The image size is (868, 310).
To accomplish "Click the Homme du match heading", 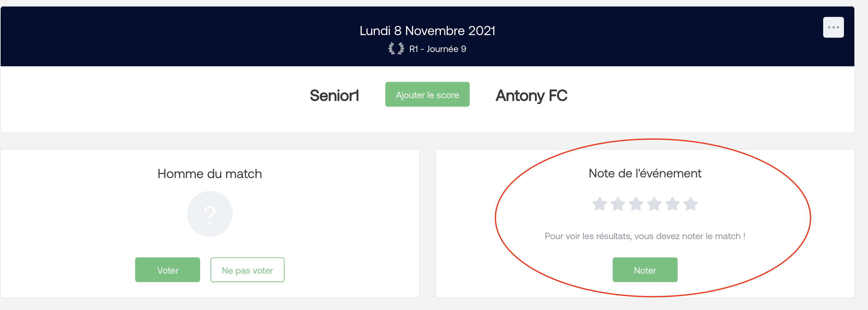I will click(210, 174).
